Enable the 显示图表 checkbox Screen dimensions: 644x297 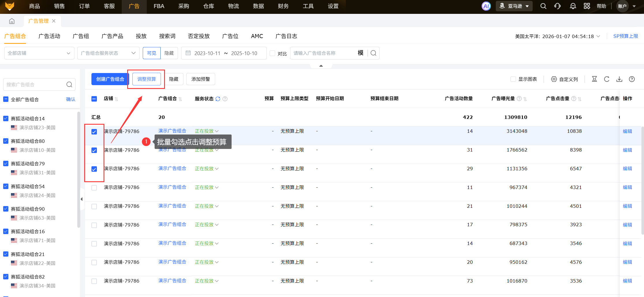513,79
